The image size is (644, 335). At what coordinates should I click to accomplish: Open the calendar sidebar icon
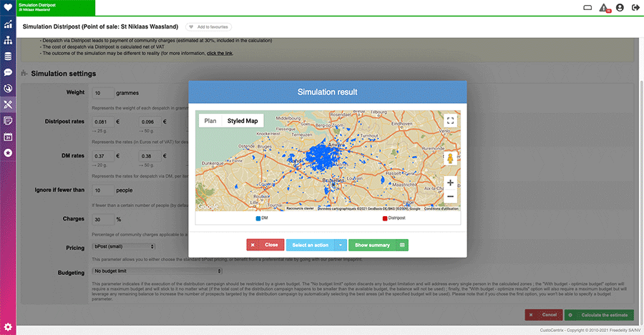(x=8, y=137)
